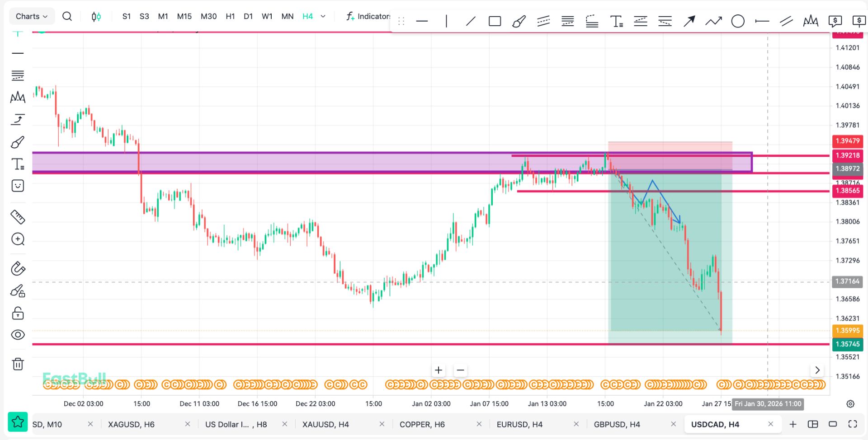Expand the Charts dropdown menu
This screenshot has height=440, width=868.
pos(32,16)
